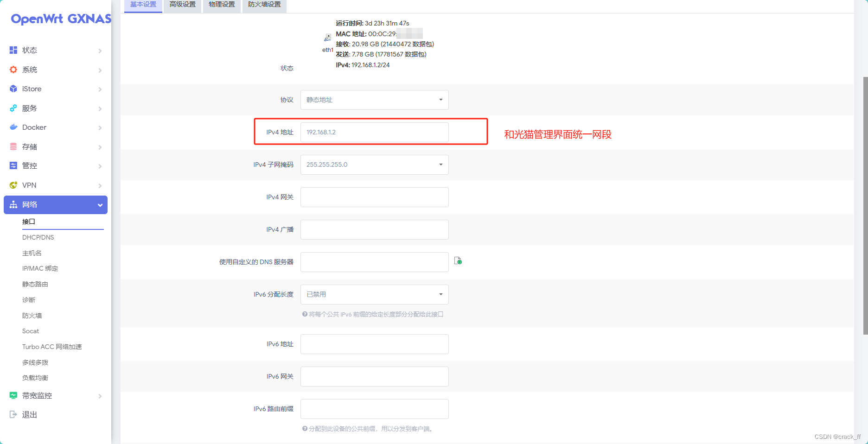Click the 管控 sidebar icon
868x444 pixels.
(x=13, y=165)
